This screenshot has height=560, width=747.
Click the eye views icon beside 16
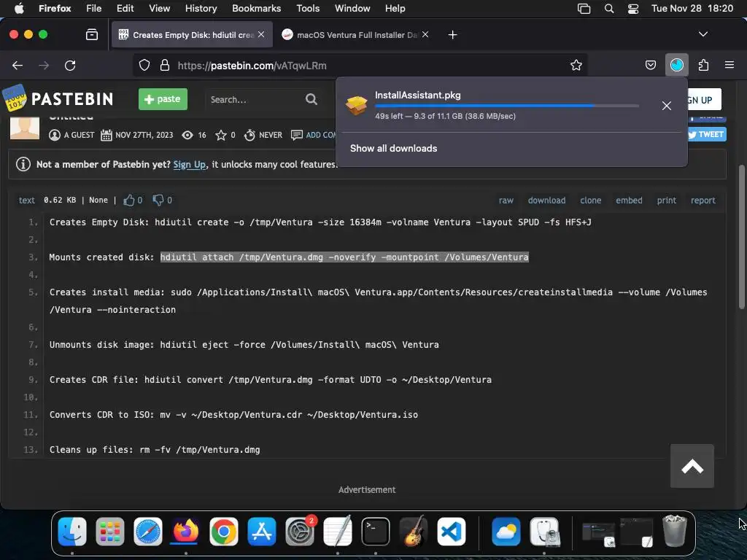point(187,135)
